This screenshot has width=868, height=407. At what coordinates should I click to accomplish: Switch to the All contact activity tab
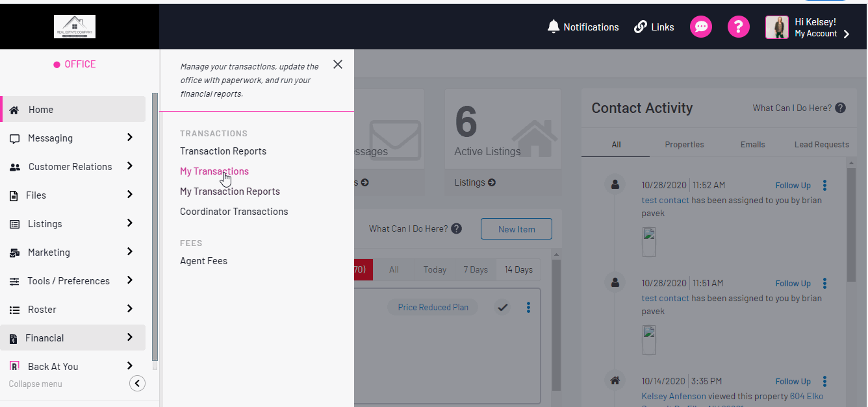pyautogui.click(x=616, y=145)
